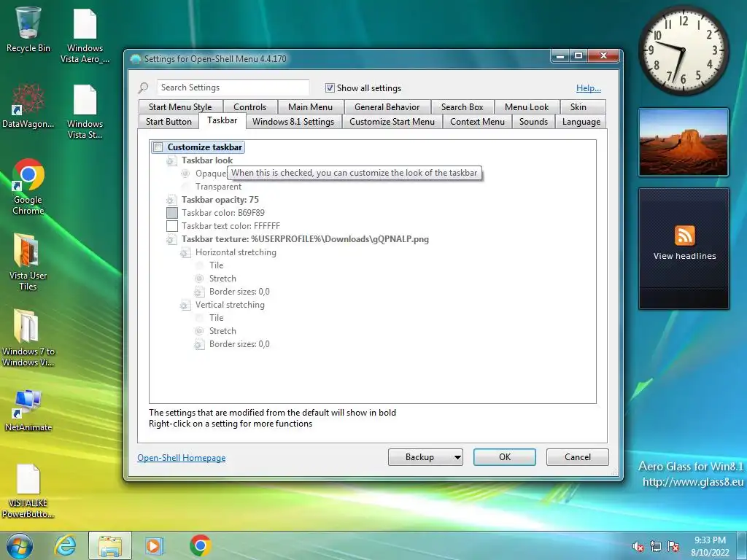Launch Internet Explorer from taskbar

65,545
